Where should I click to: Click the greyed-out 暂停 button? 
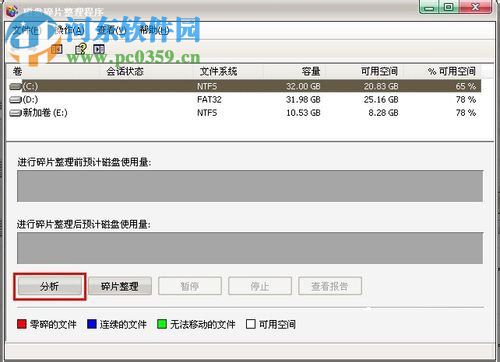[190, 286]
